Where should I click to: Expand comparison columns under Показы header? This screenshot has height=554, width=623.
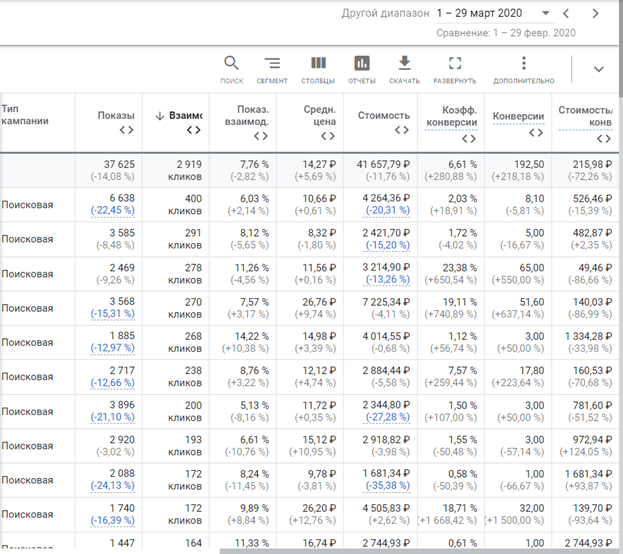pos(126,130)
